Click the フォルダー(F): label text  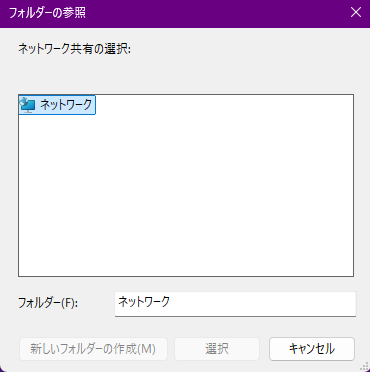48,303
